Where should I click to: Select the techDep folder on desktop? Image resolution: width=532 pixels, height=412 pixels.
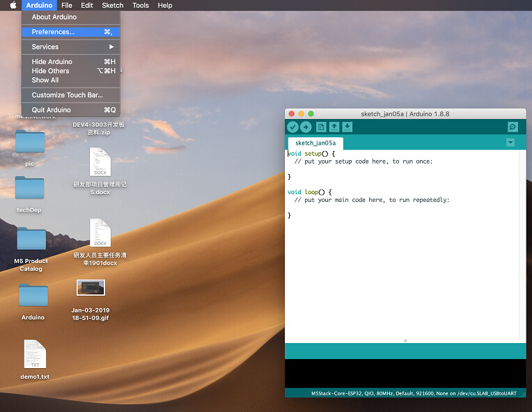click(x=29, y=187)
